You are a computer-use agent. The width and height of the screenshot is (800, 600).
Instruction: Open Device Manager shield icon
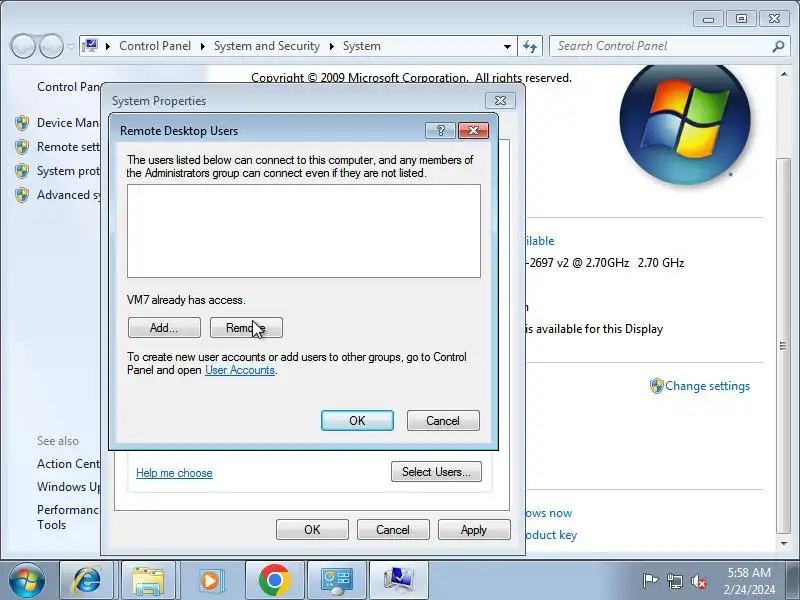point(22,122)
